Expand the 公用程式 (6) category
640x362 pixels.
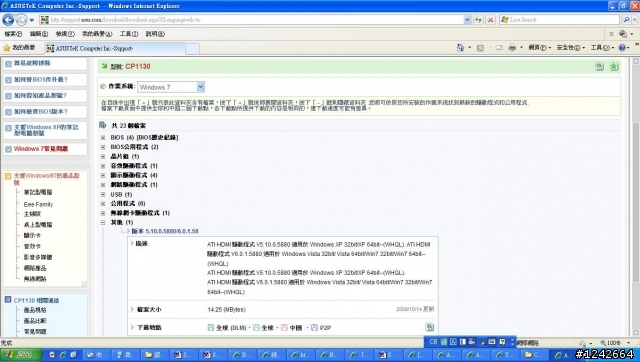pos(103,204)
